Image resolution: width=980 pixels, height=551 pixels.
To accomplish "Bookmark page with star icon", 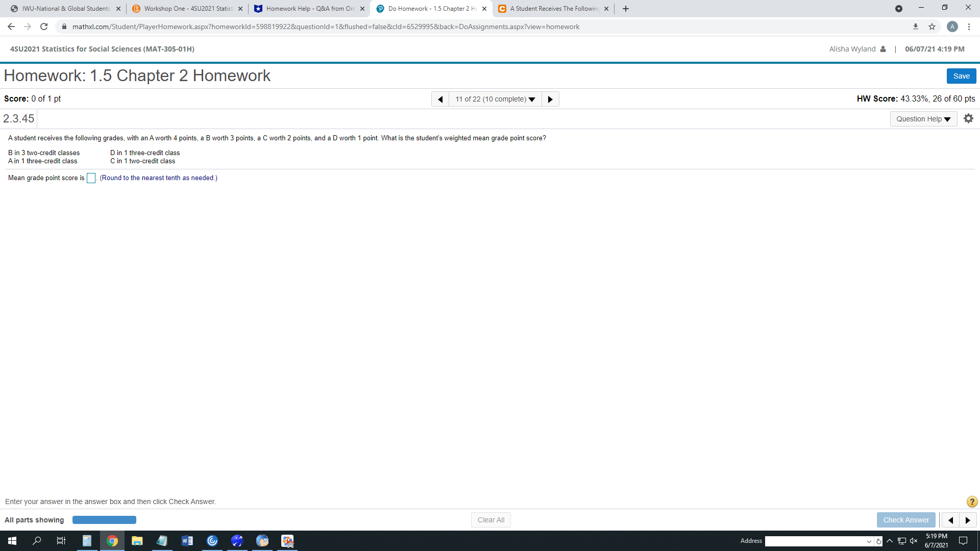I will pos(932,27).
